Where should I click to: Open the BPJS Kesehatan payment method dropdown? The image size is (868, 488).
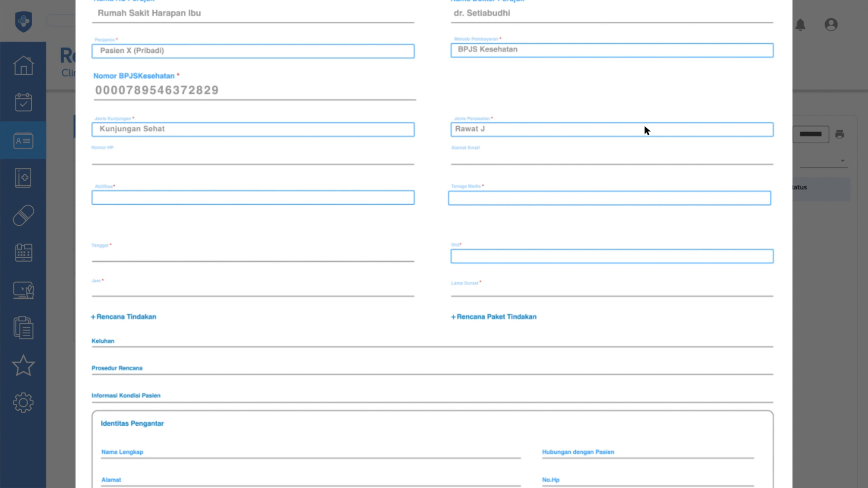(x=612, y=50)
